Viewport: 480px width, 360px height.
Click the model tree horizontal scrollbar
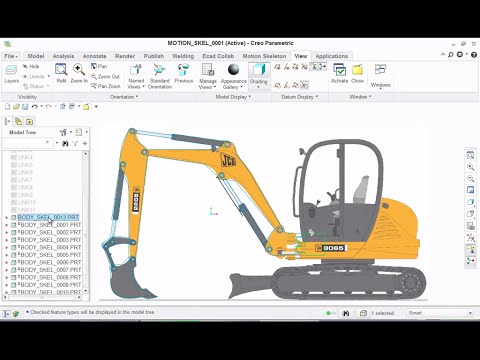click(42, 297)
